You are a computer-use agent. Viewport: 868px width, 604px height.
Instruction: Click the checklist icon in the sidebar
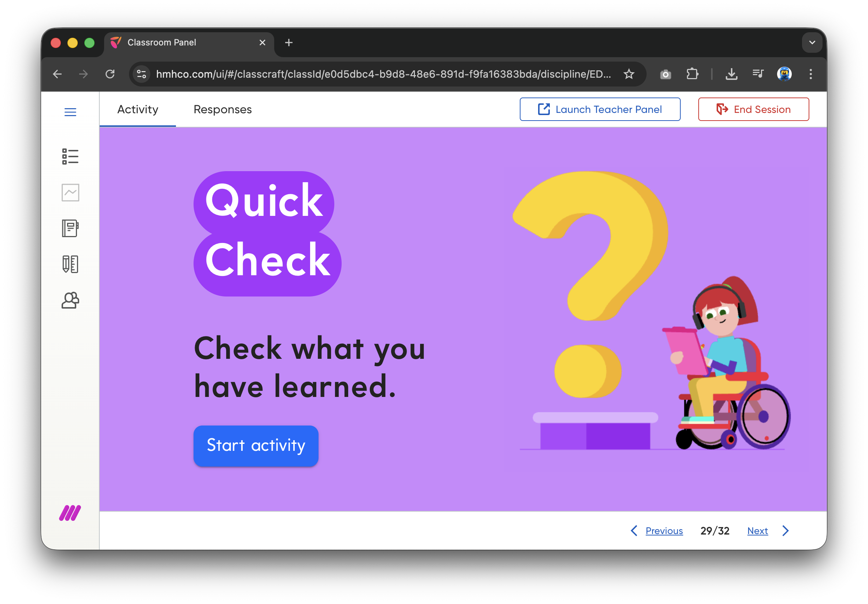point(70,156)
